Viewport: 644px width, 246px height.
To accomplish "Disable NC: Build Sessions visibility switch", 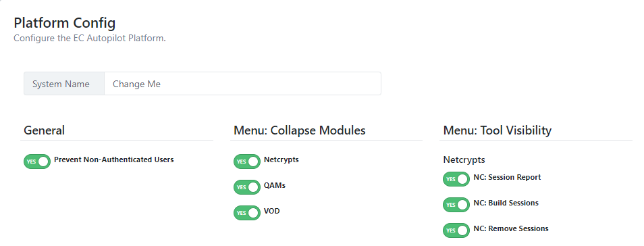I will (x=456, y=205).
